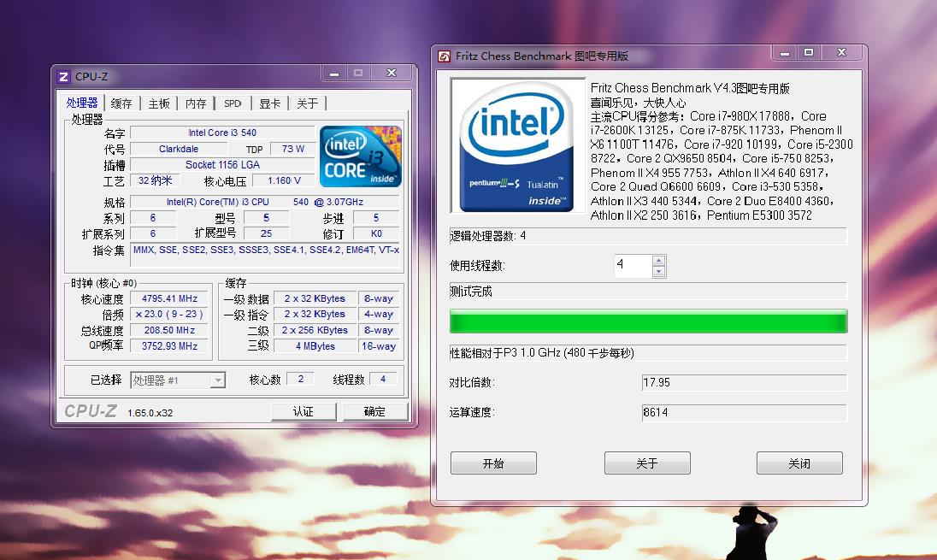Image resolution: width=937 pixels, height=560 pixels.
Task: Select the 关于 tab in CPU-Z
Action: [307, 103]
